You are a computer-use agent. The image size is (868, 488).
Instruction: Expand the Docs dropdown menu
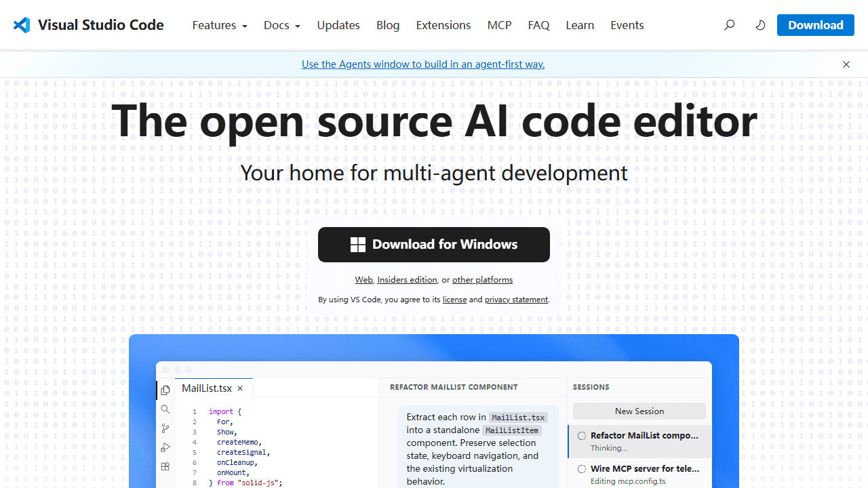pos(282,25)
